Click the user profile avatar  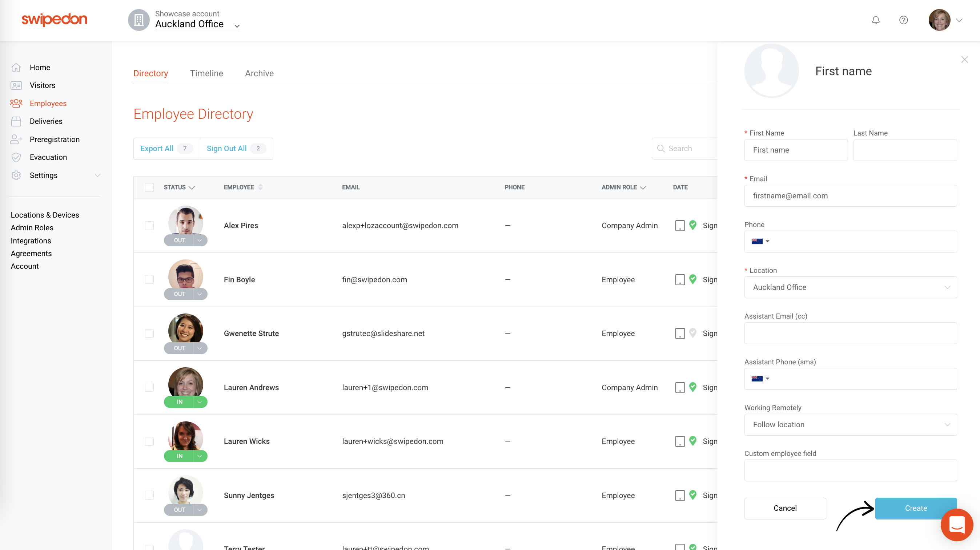pos(939,20)
